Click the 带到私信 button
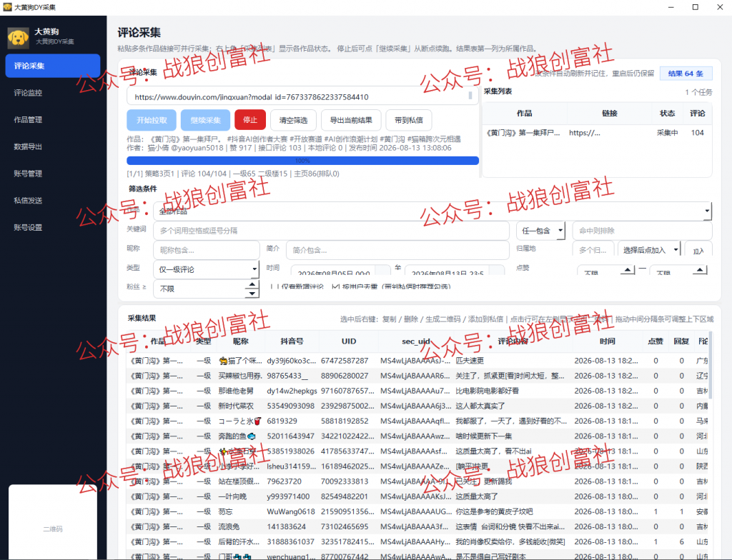Viewport: 732px width, 560px height. (408, 120)
